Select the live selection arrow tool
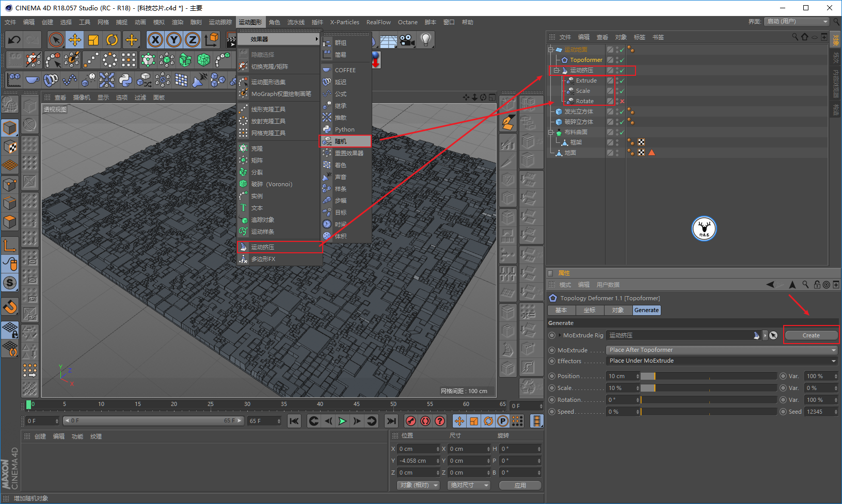Image resolution: width=842 pixels, height=504 pixels. click(56, 40)
